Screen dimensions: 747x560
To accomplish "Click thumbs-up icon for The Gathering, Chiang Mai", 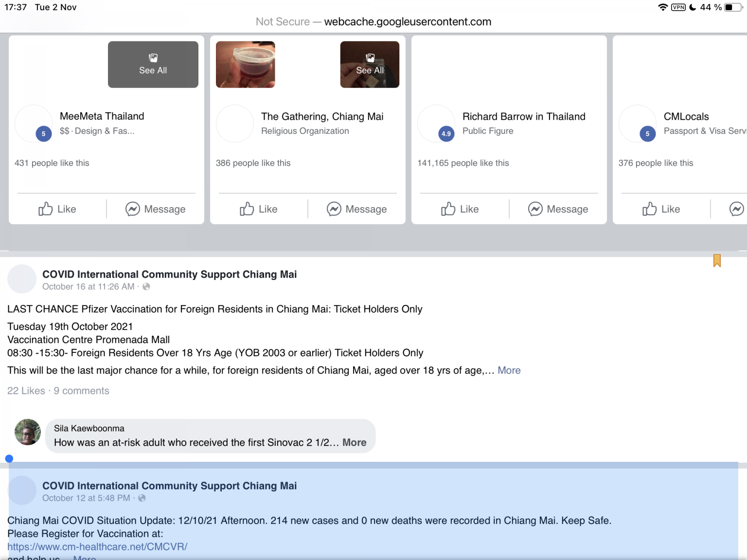I will (247, 209).
